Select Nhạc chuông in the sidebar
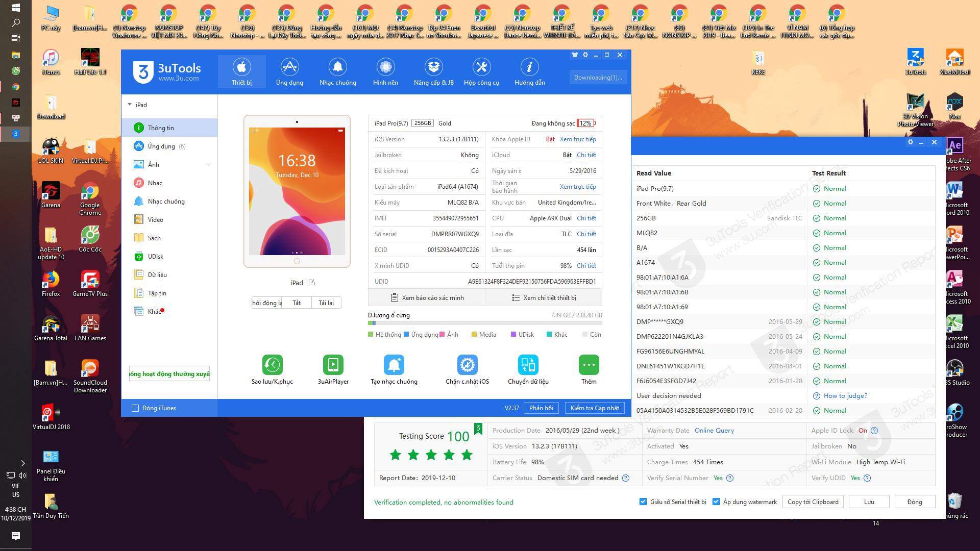The height and width of the screenshot is (551, 980). pos(166,202)
